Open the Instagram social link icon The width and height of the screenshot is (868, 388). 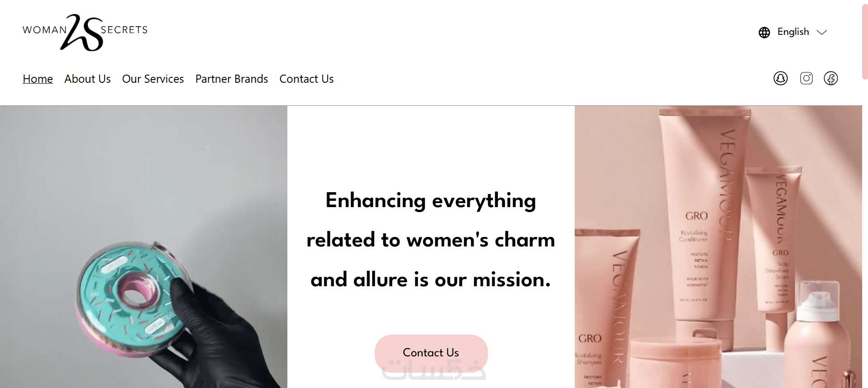tap(806, 78)
